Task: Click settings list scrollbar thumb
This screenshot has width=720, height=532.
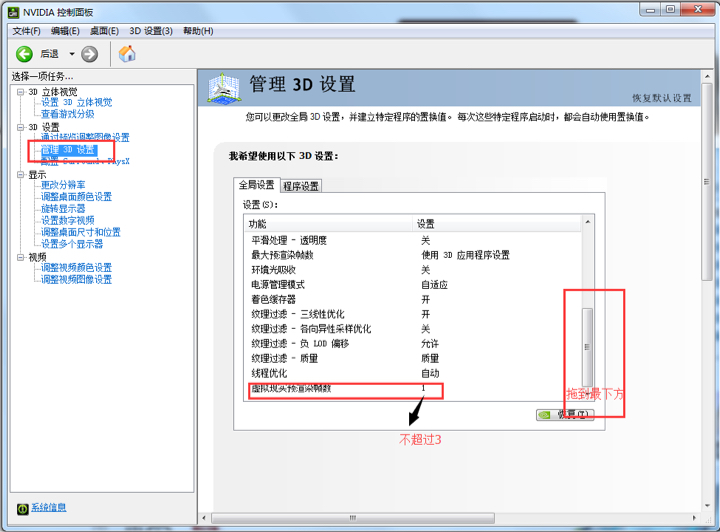Action: click(x=587, y=347)
